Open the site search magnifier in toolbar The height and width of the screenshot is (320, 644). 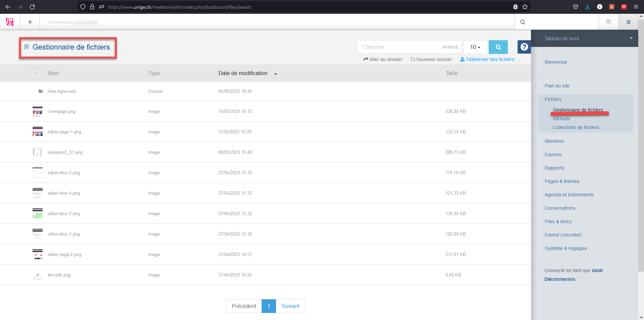(523, 22)
